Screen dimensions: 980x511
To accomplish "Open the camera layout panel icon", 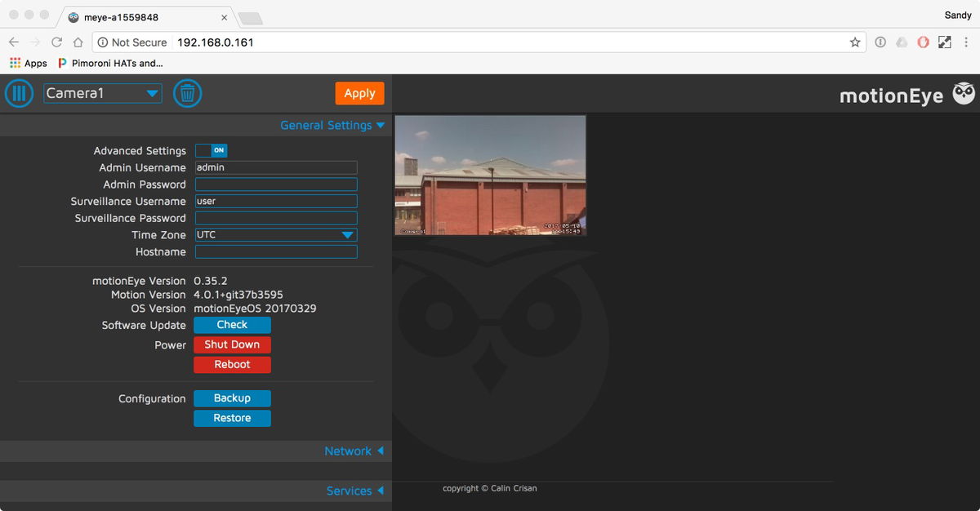I will pos(19,93).
